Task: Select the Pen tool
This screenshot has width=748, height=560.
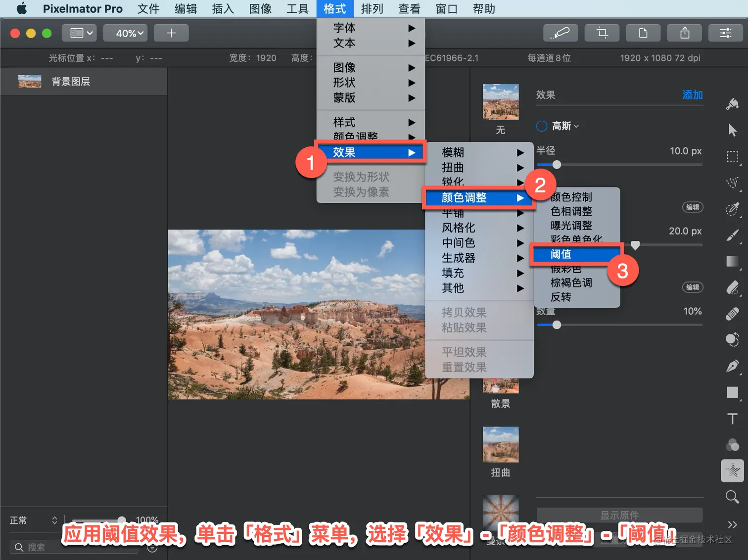Action: (732, 366)
